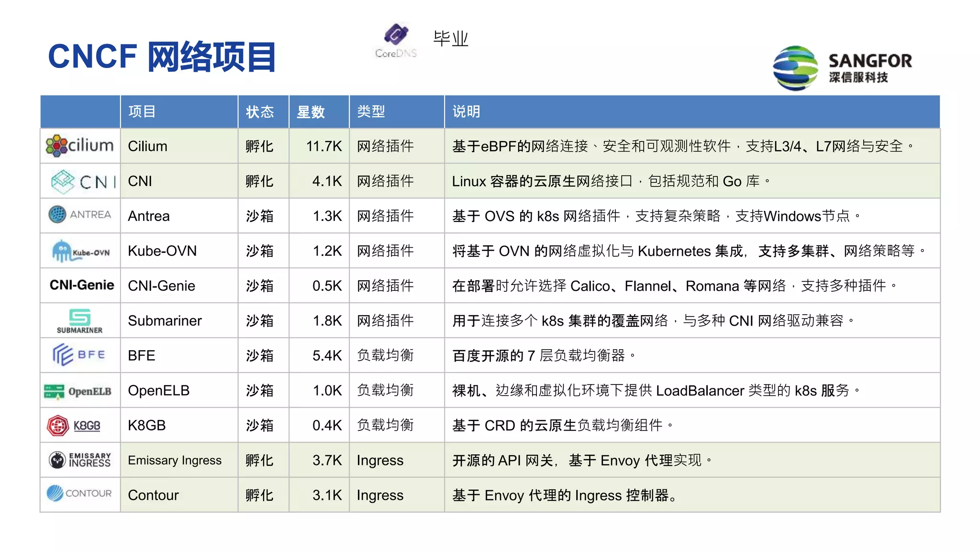
Task: Click the 沙箱 status in Antrea row
Action: click(x=260, y=216)
